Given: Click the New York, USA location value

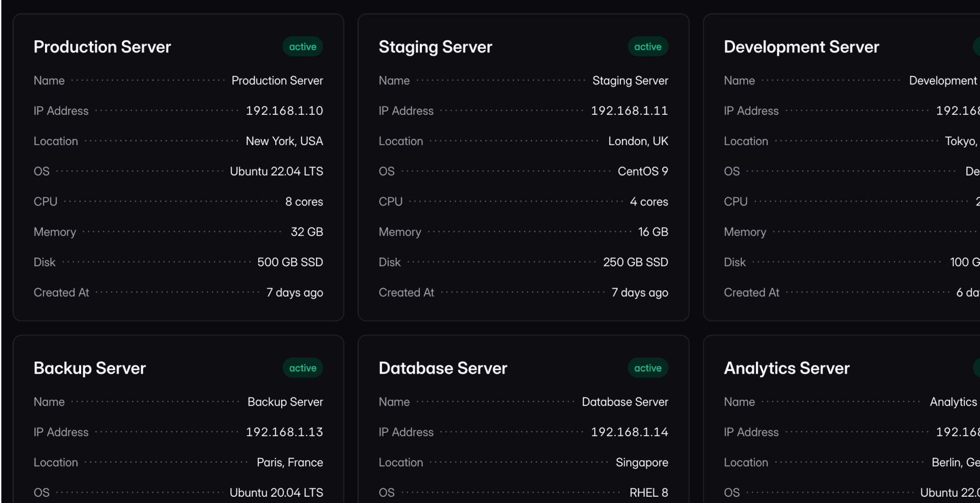Looking at the screenshot, I should (x=284, y=141).
